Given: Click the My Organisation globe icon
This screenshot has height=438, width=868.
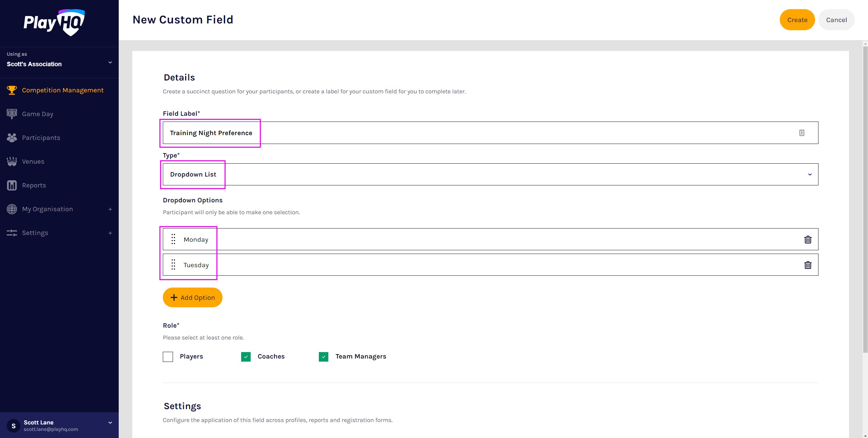Looking at the screenshot, I should (x=12, y=209).
